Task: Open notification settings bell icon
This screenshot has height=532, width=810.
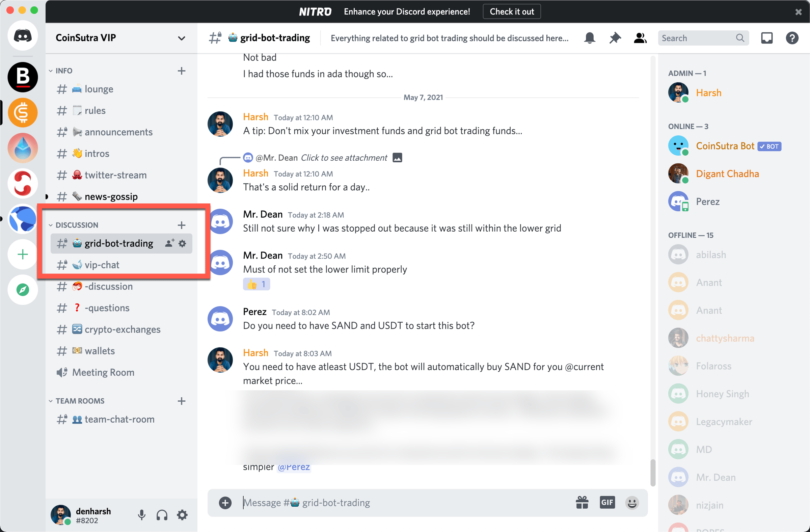Action: [590, 38]
